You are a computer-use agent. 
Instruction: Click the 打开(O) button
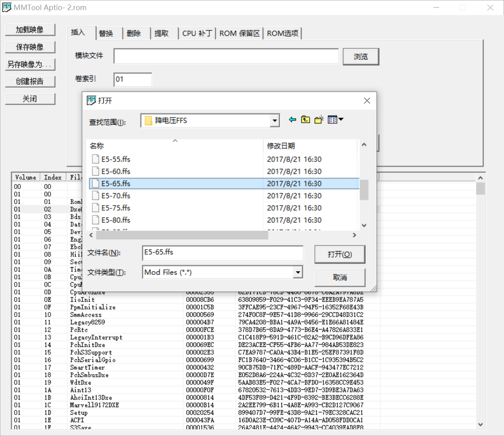click(x=340, y=255)
